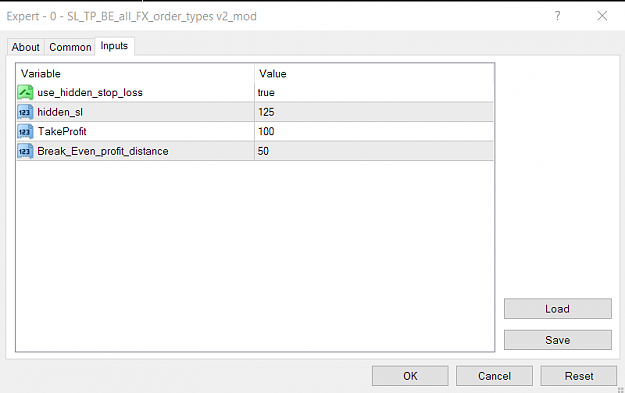Screen dimensions: 625x393
Task: Edit the hidden_sl value 125
Action: click(374, 112)
